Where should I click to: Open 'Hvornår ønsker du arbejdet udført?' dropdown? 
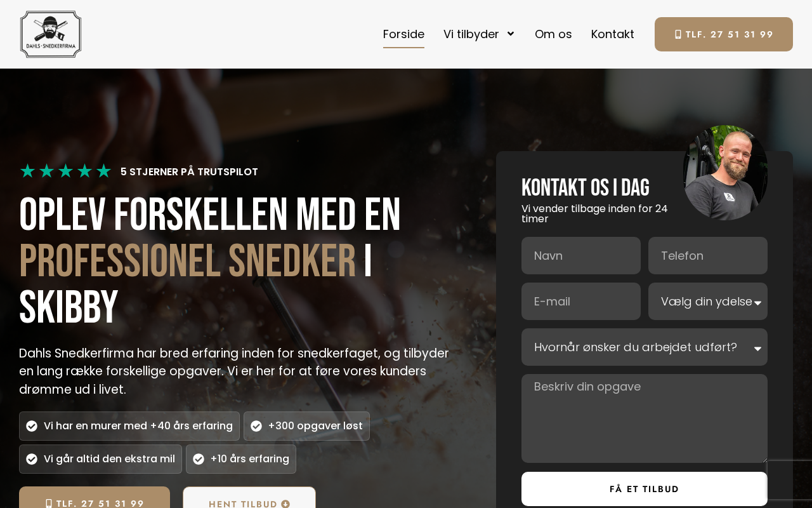pos(645,347)
